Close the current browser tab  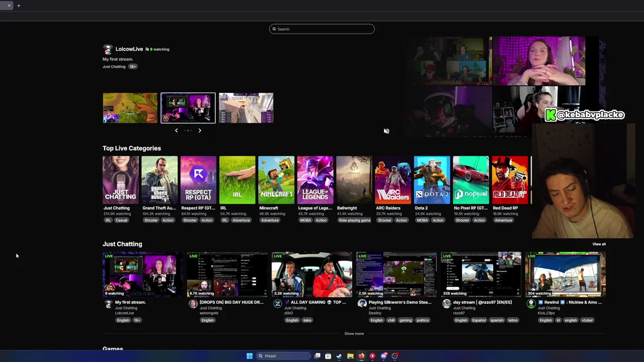9,6
